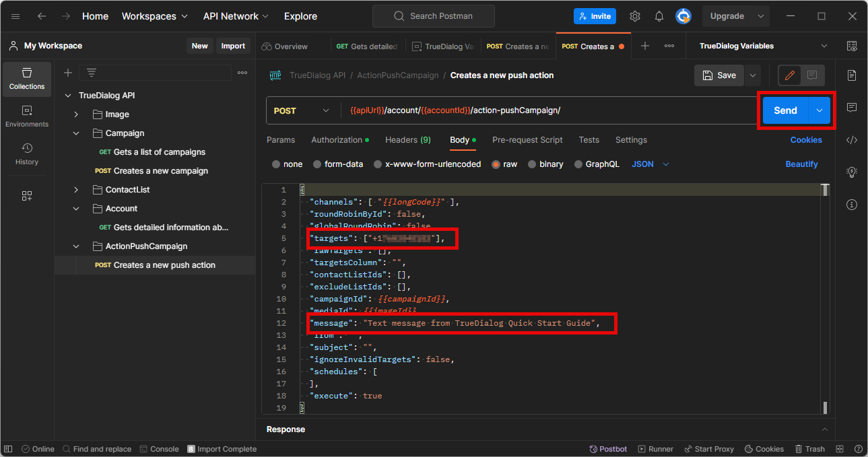Open the configure workspace sidebar grid icon
The image size is (868, 457).
click(x=27, y=196)
